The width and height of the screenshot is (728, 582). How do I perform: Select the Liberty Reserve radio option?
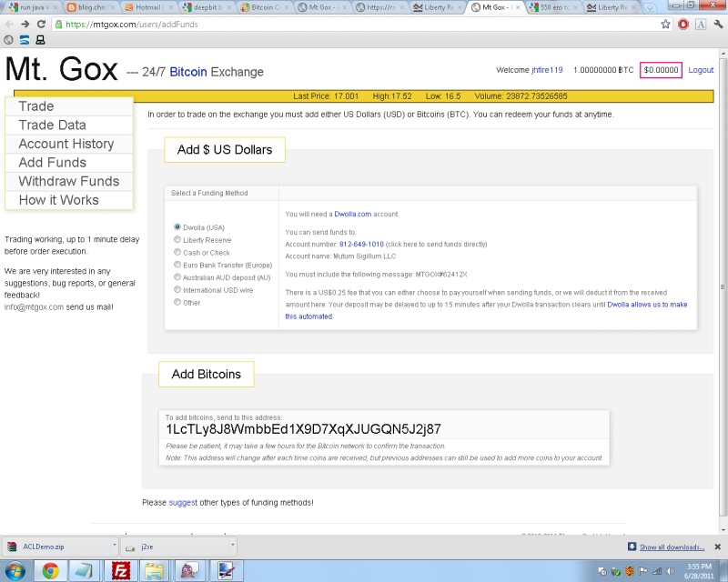(177, 240)
